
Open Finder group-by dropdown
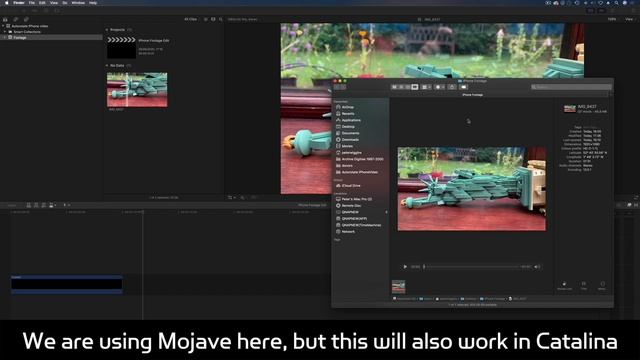pos(426,87)
